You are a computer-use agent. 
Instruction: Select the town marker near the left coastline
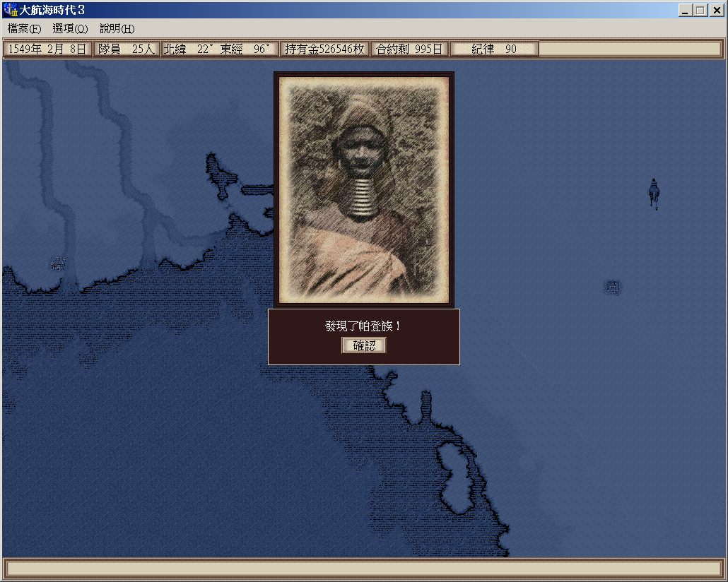pyautogui.click(x=59, y=264)
